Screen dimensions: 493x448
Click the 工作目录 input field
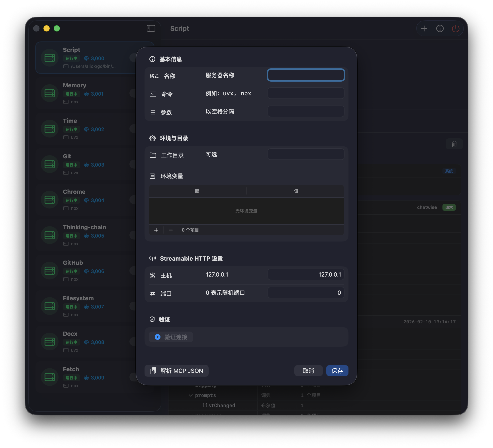306,154
